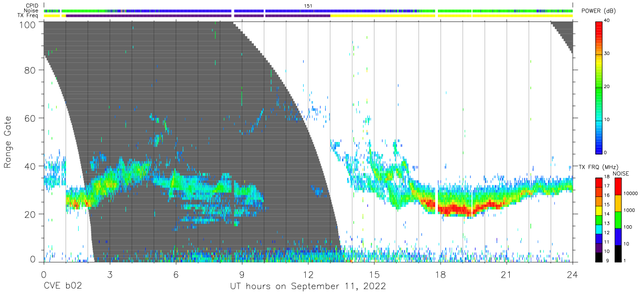
Task: Click the 20 tick on Range Gate axis
Action: (31, 214)
